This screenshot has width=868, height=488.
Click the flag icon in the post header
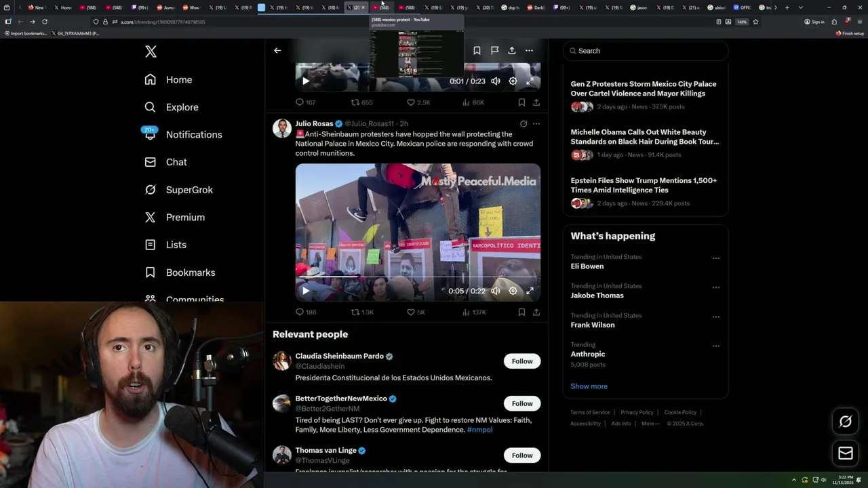pos(494,51)
